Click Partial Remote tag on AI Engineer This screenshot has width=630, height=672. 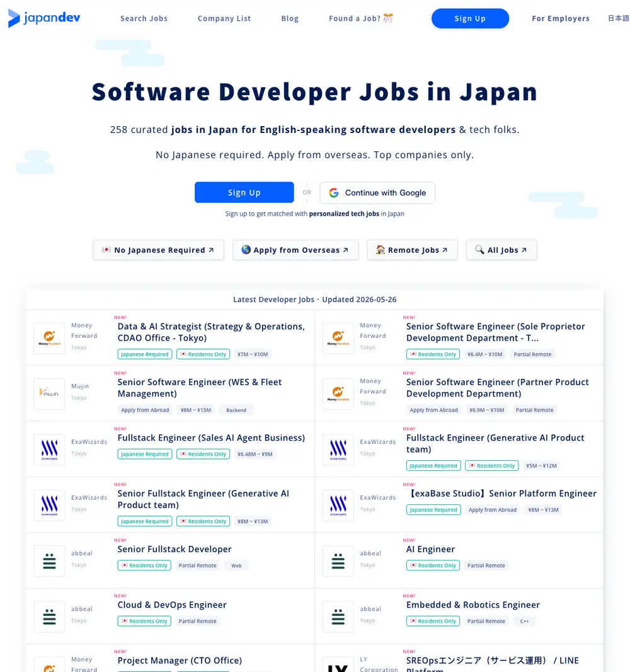pyautogui.click(x=486, y=565)
